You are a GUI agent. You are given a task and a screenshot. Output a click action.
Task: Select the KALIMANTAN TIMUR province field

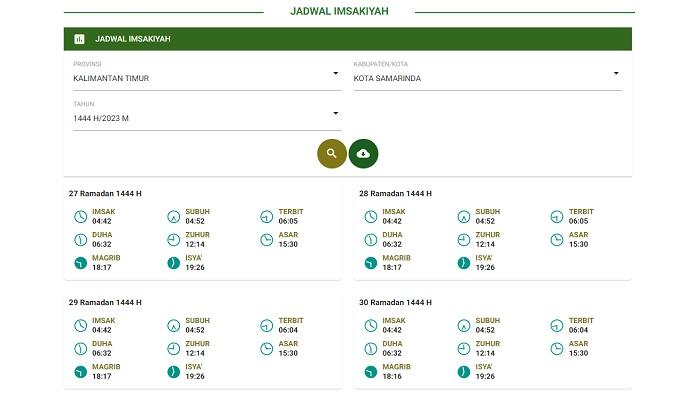pyautogui.click(x=207, y=78)
